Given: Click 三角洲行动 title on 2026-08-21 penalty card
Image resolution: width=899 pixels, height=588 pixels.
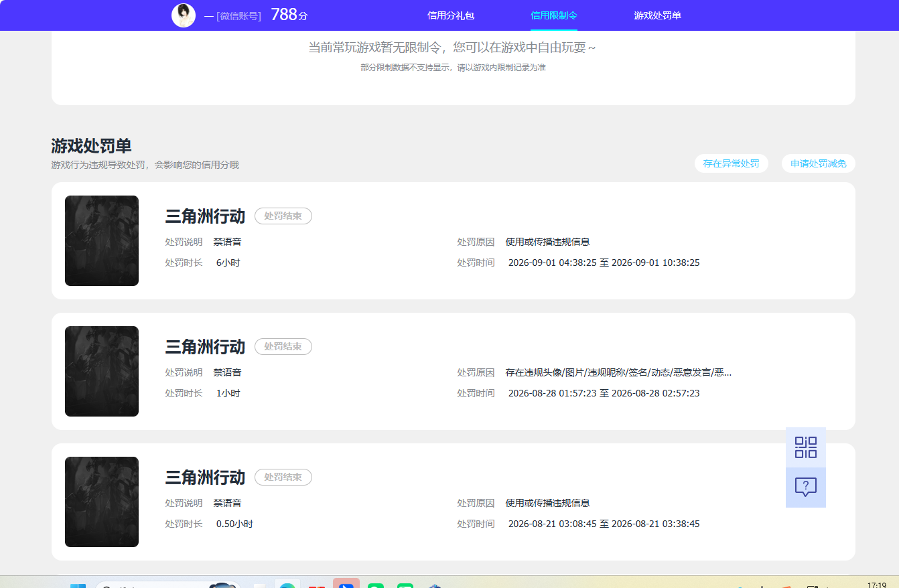Looking at the screenshot, I should tap(205, 477).
